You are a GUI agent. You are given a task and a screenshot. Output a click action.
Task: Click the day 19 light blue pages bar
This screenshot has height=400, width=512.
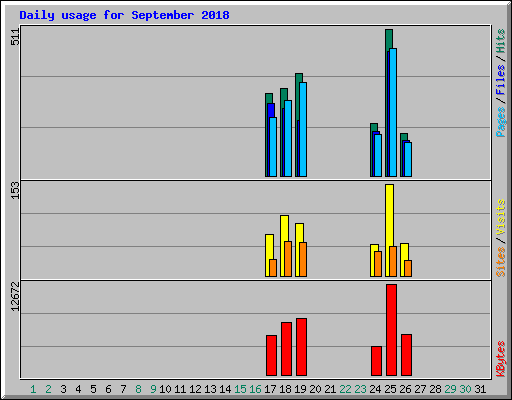click(303, 129)
